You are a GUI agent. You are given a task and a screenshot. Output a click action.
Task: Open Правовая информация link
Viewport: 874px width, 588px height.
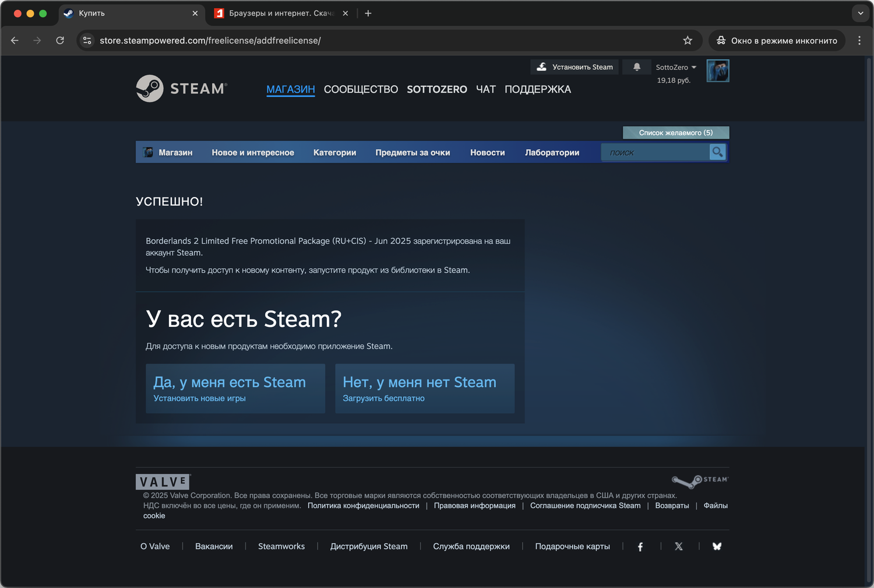pyautogui.click(x=475, y=506)
